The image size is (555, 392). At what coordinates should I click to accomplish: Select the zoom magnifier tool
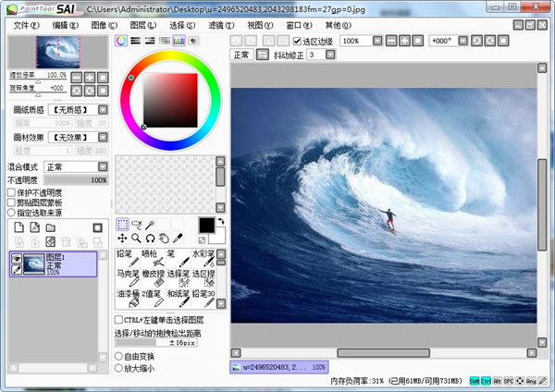tap(136, 239)
